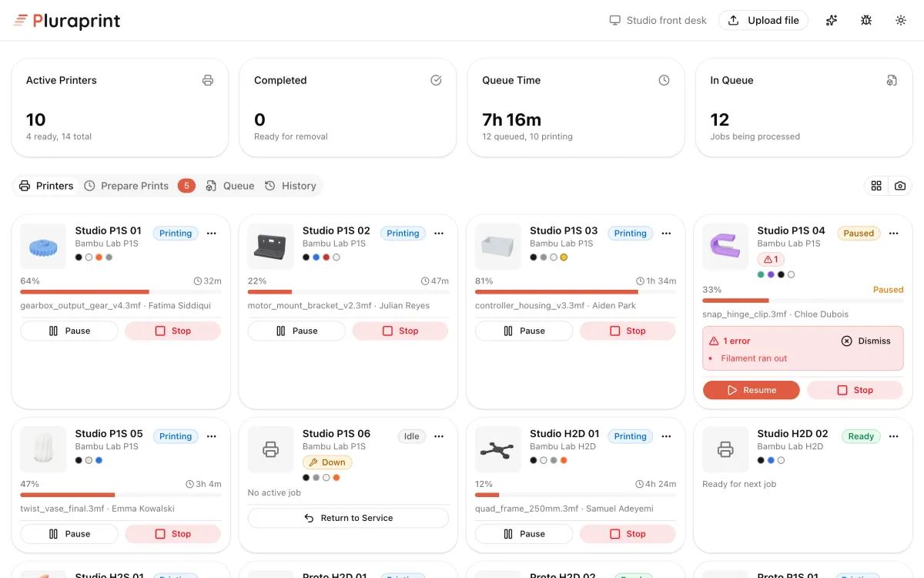Switch to grid view layout
The width and height of the screenshot is (924, 578).
click(x=876, y=186)
